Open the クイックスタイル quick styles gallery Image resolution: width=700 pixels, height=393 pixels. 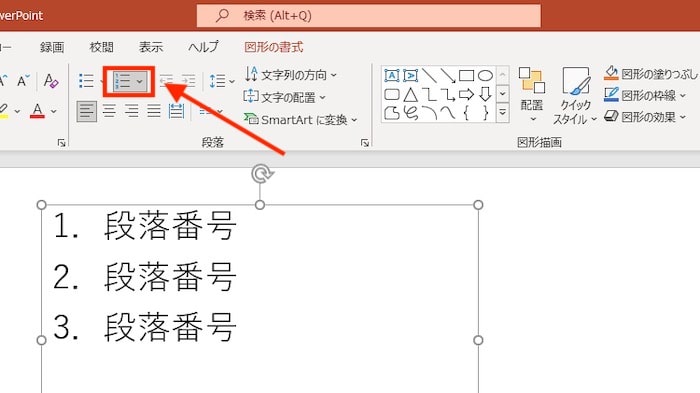[575, 96]
